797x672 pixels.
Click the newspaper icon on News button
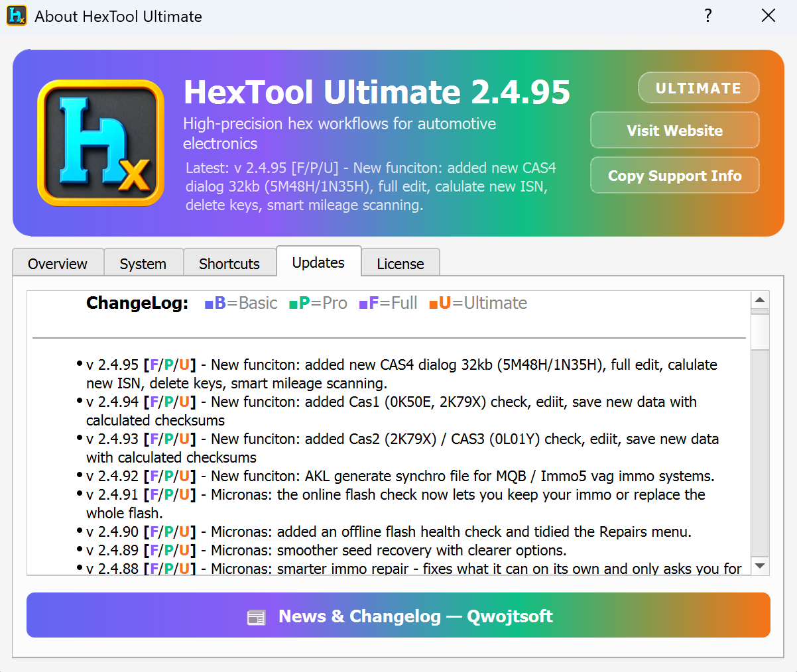256,617
